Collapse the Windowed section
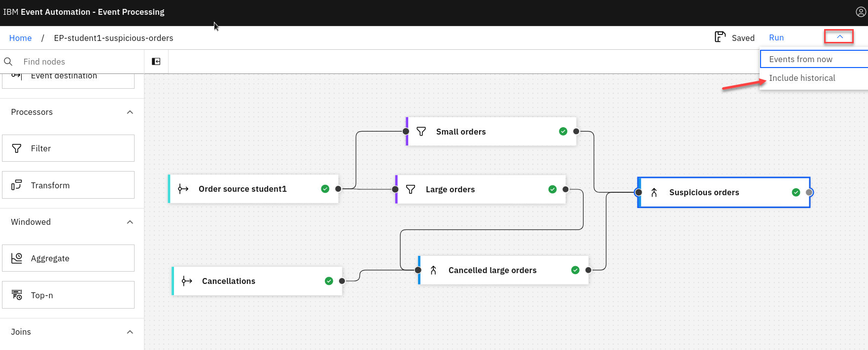The height and width of the screenshot is (350, 868). coord(130,222)
